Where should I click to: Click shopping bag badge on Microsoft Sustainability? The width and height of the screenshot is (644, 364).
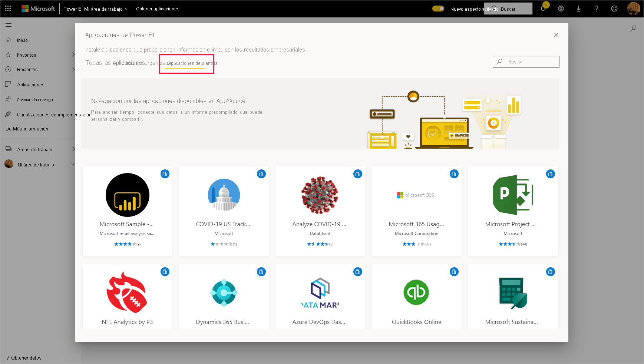pos(551,272)
